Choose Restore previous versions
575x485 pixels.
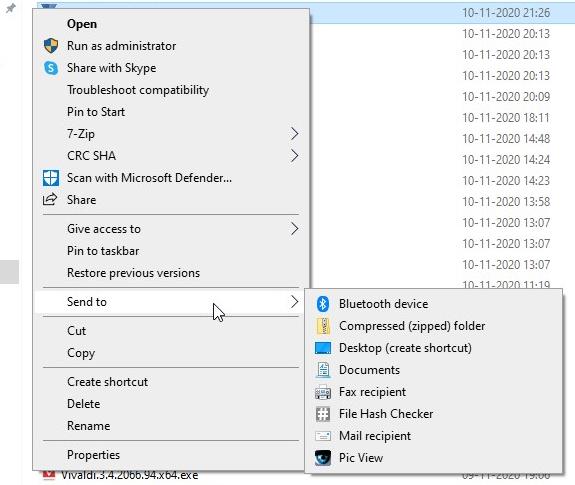pos(171,273)
